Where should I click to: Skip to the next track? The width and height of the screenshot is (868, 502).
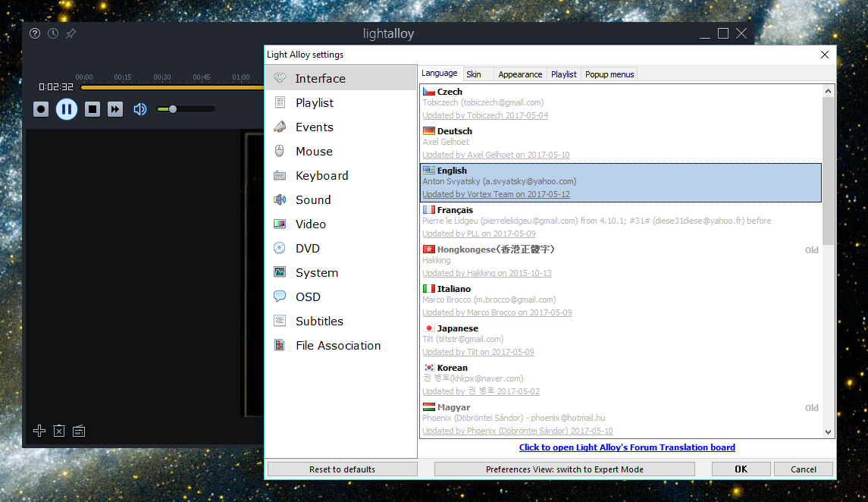(x=115, y=109)
